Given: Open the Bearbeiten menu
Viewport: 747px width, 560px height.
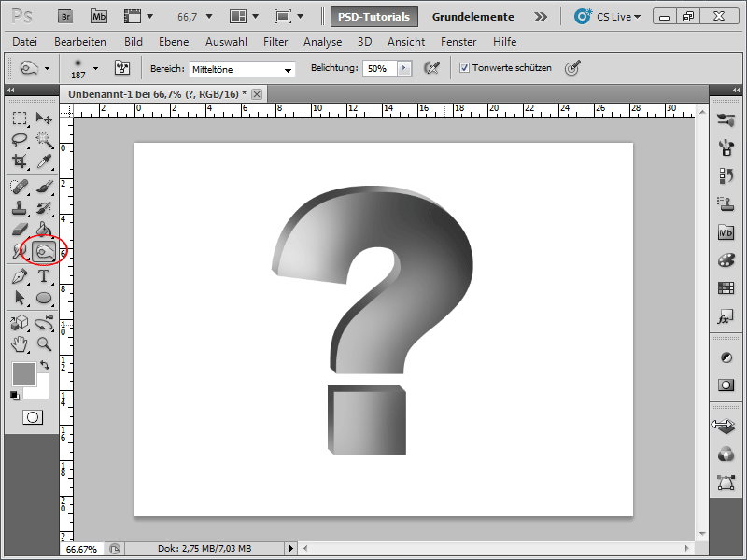Looking at the screenshot, I should coord(80,42).
